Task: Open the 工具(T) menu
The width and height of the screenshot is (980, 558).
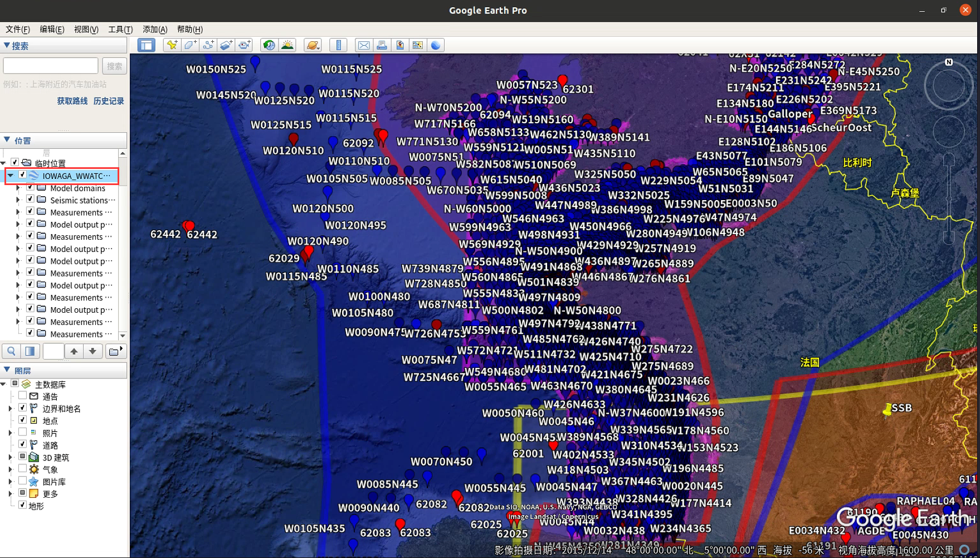Action: click(x=120, y=29)
